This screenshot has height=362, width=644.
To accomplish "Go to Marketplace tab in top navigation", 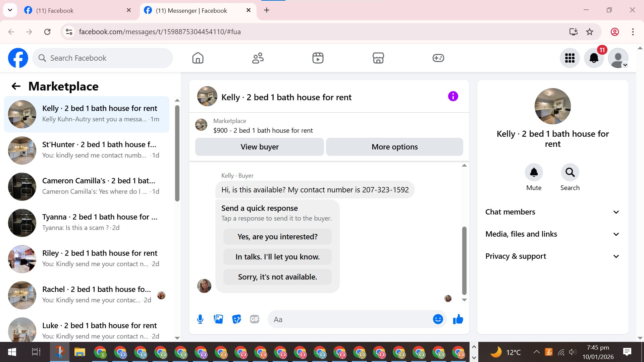I will click(378, 58).
